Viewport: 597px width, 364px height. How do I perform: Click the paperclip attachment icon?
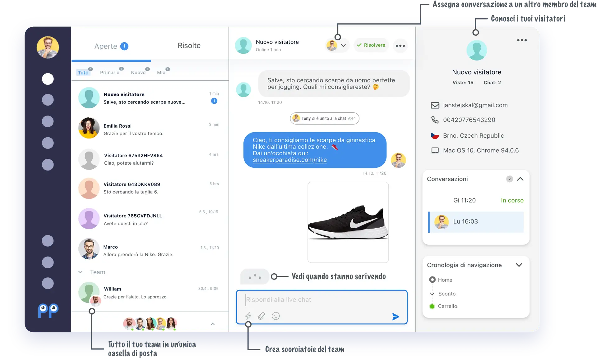pyautogui.click(x=261, y=316)
